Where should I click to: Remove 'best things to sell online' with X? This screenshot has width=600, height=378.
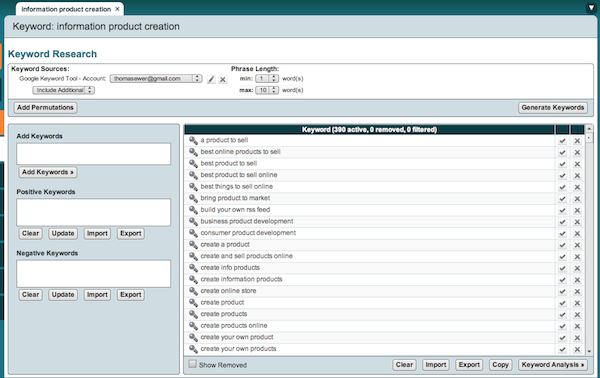(577, 187)
